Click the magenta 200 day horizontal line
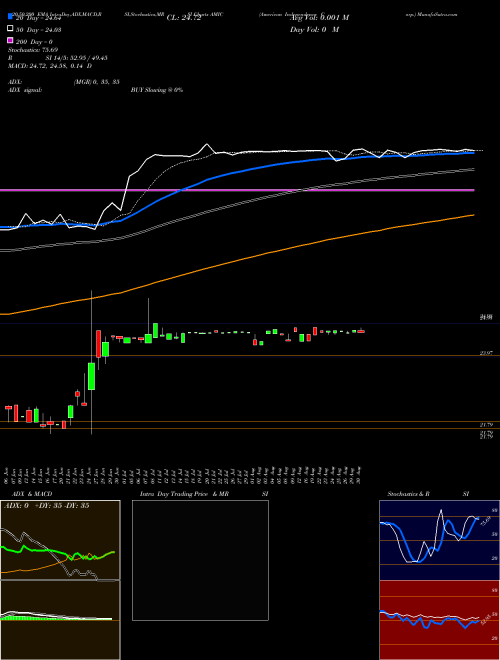Viewport: 500px width, 660px height. pyautogui.click(x=237, y=190)
